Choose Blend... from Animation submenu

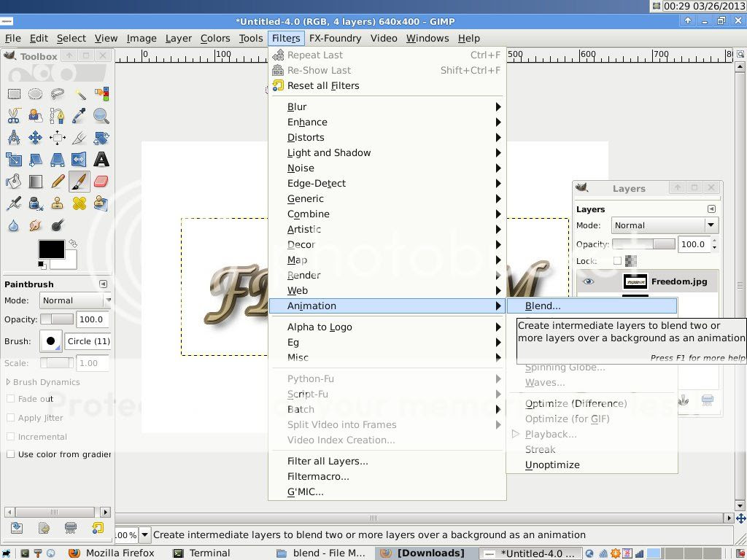click(543, 306)
